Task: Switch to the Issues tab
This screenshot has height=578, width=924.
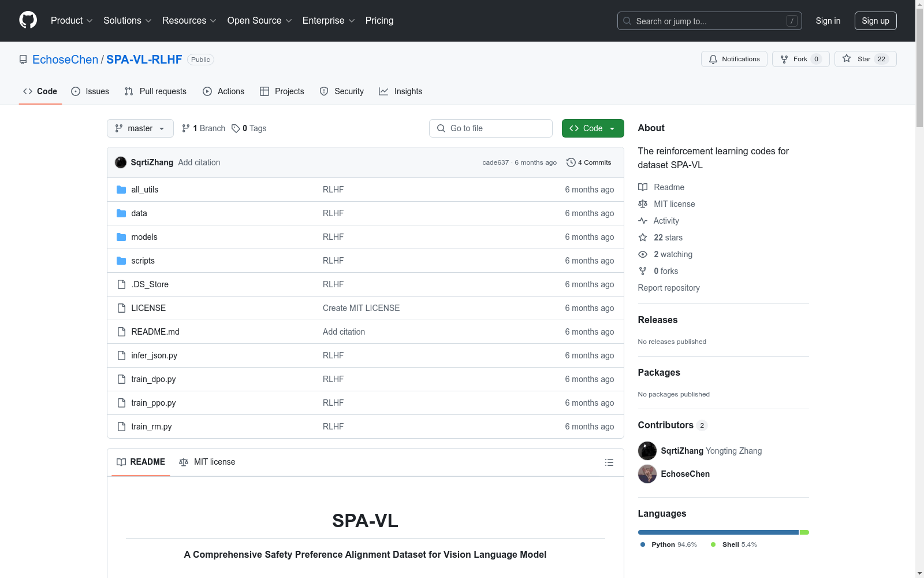Action: [x=90, y=91]
